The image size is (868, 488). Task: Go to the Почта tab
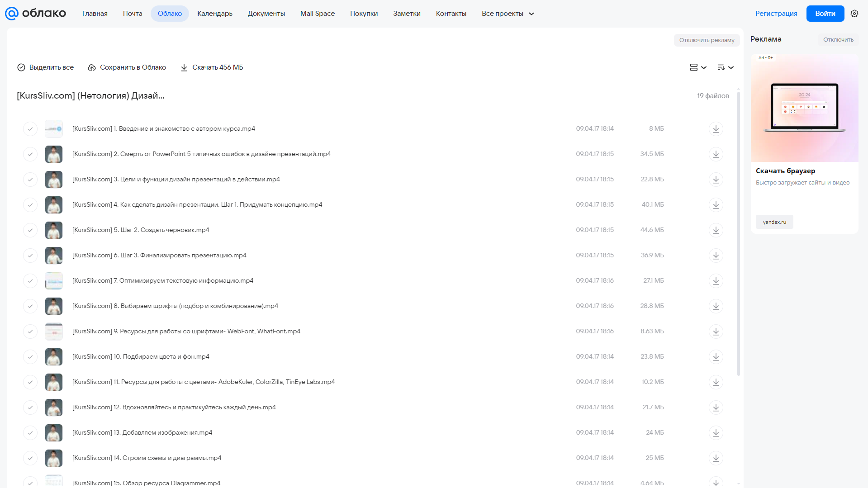(x=133, y=14)
